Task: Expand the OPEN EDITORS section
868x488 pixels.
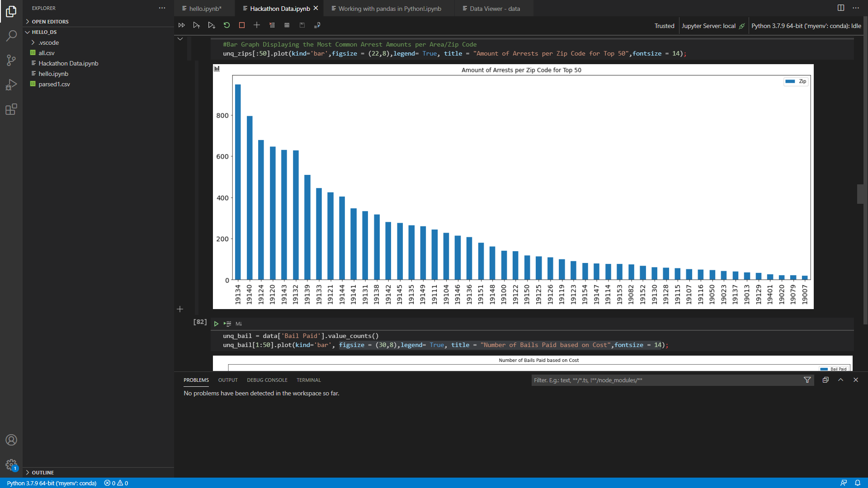Action: tap(50, 22)
